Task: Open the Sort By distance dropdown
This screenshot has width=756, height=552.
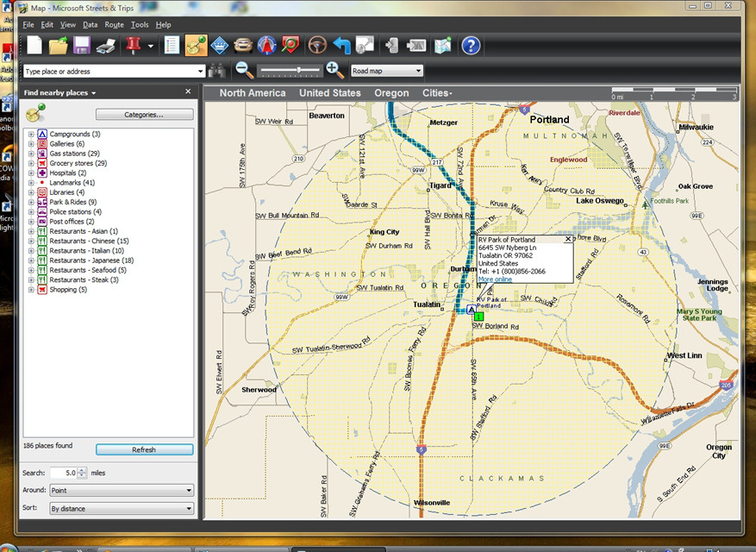Action: coord(122,509)
